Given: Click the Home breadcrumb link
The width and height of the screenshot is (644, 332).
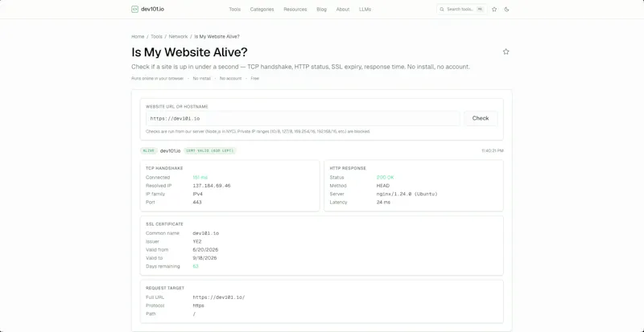Looking at the screenshot, I should tap(138, 36).
